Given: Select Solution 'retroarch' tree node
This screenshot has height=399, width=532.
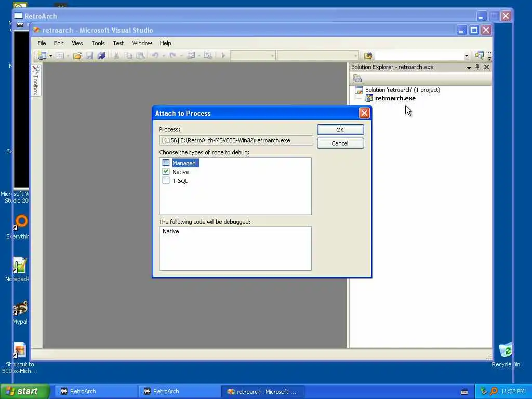Looking at the screenshot, I should tap(403, 90).
